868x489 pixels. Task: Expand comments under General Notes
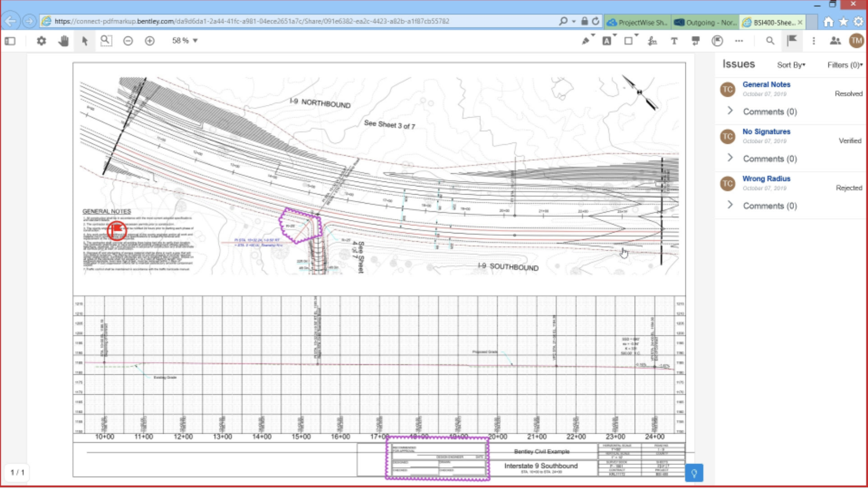point(730,111)
